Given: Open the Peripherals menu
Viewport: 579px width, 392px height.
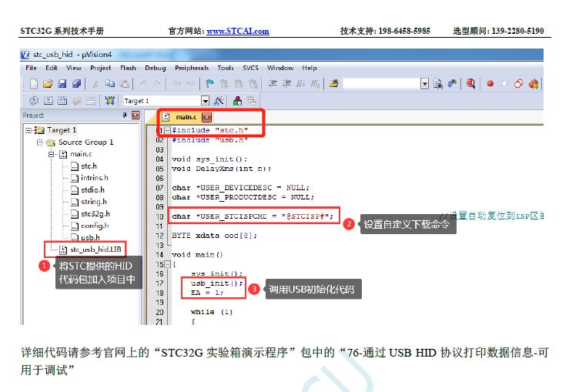Looking at the screenshot, I should pos(192,68).
